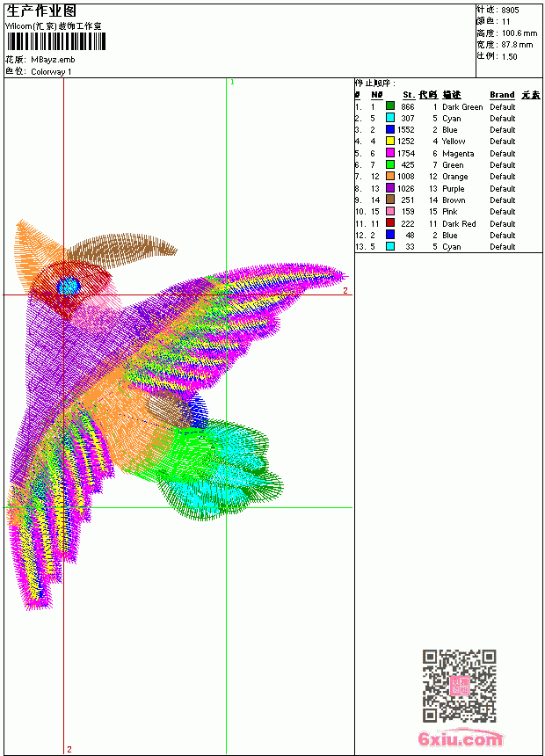This screenshot has width=545, height=756.
Task: Select the MBayz.emb file name text
Action: (53, 60)
